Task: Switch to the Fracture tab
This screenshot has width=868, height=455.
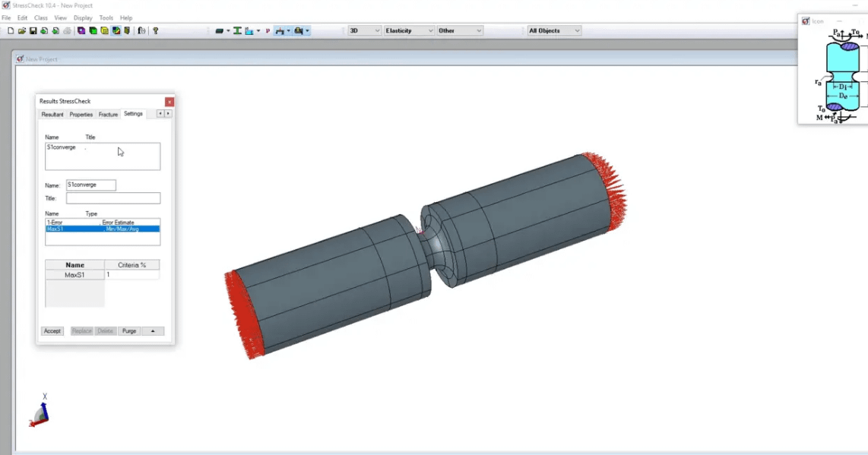Action: click(108, 115)
